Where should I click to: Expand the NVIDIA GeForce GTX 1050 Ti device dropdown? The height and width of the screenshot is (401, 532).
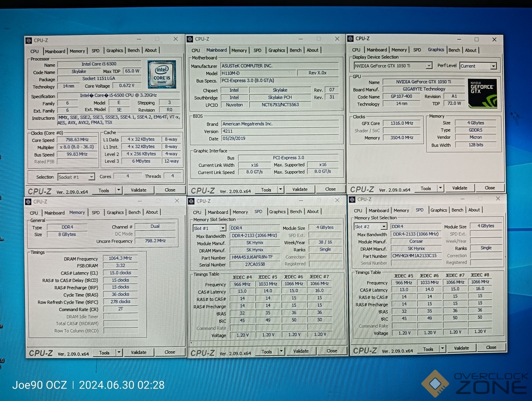(429, 66)
